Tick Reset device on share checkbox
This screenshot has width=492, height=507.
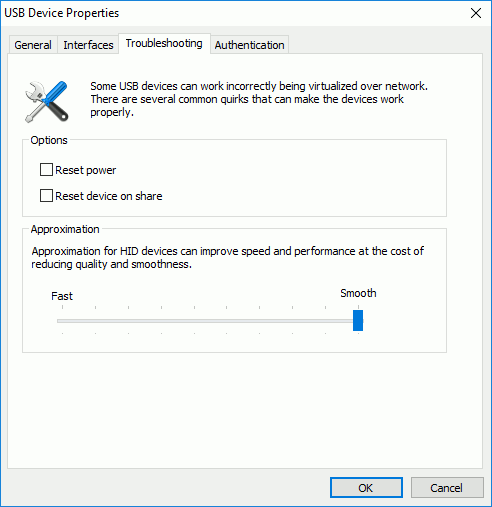[46, 196]
